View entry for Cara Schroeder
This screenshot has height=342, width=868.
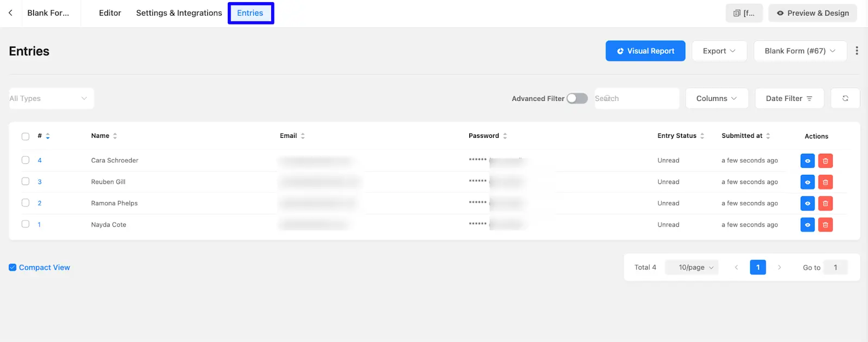pyautogui.click(x=807, y=161)
